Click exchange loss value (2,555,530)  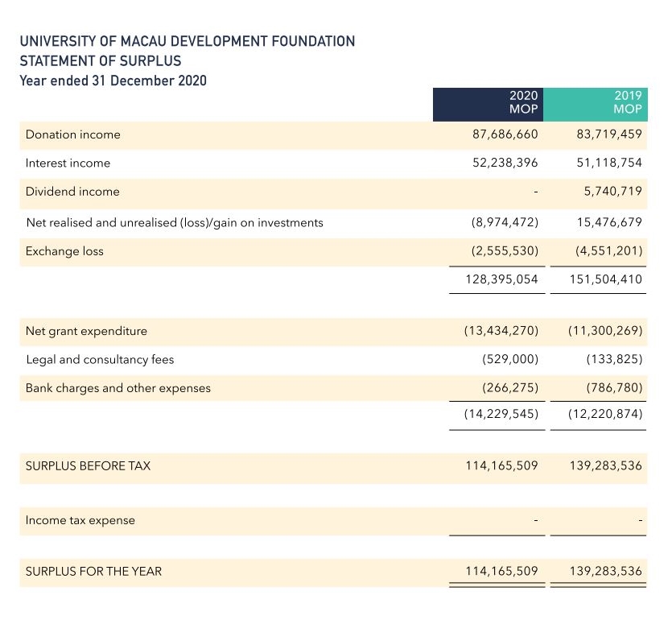[x=505, y=250]
